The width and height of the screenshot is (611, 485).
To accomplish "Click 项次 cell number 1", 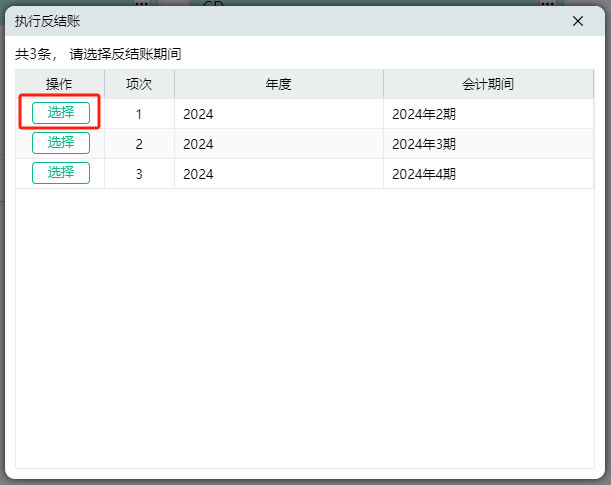I will tap(139, 114).
